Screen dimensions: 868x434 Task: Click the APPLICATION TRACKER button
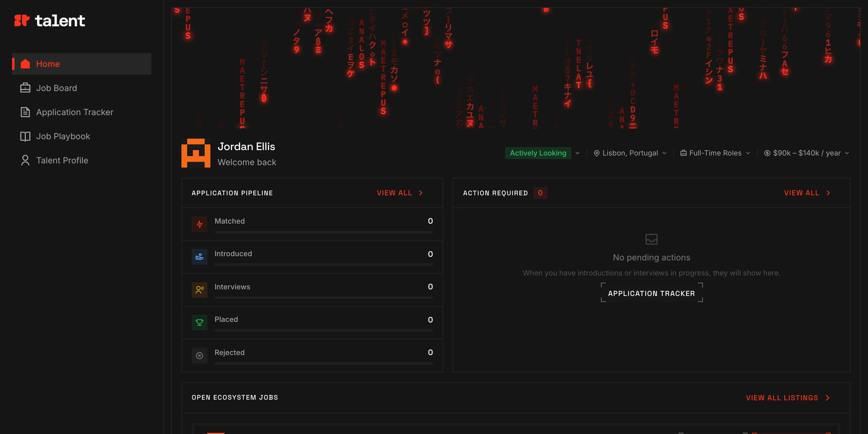point(651,293)
